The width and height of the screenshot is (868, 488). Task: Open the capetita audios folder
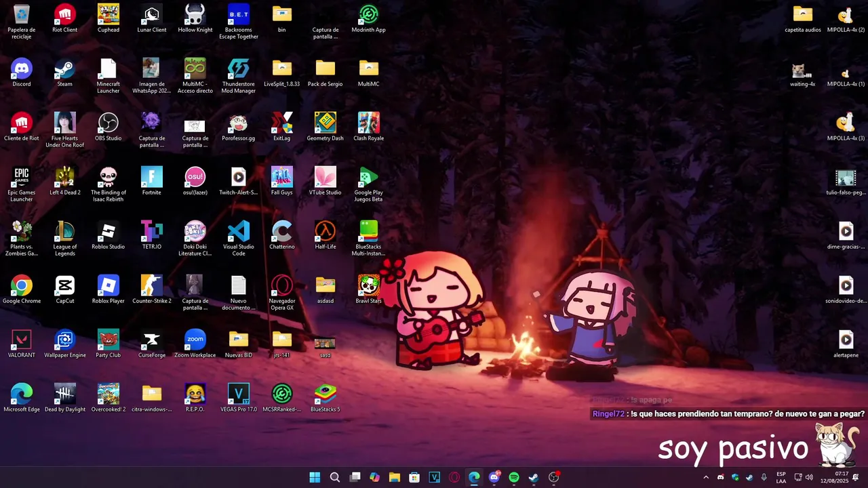coord(803,18)
